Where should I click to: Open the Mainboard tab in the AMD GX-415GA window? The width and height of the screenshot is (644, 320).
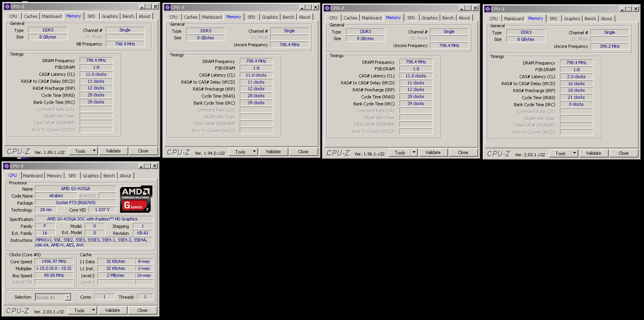[x=33, y=176]
